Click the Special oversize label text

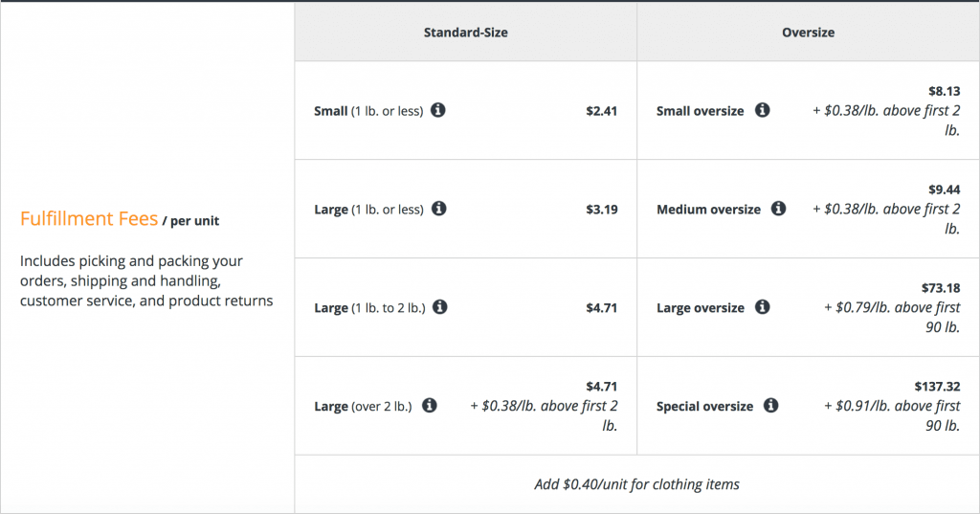pos(704,407)
